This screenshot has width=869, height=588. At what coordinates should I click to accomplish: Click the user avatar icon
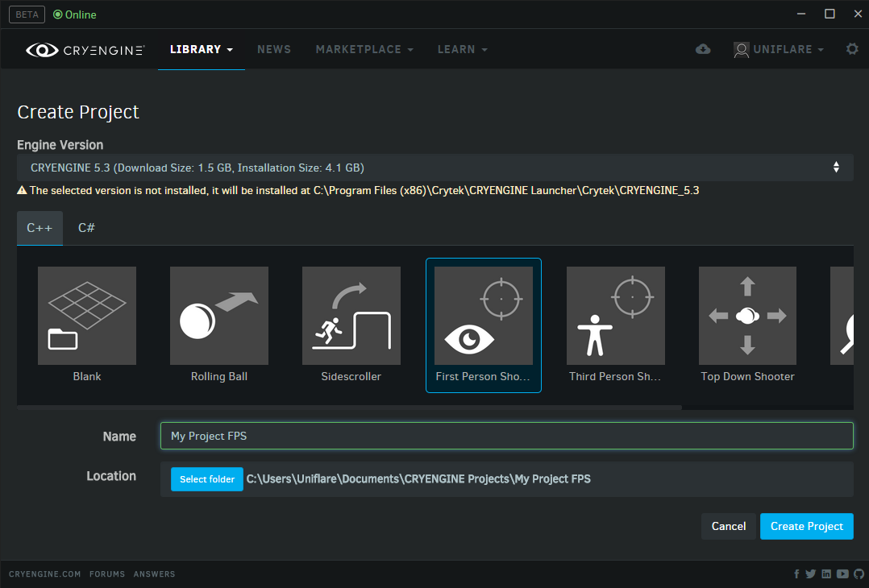click(x=741, y=50)
